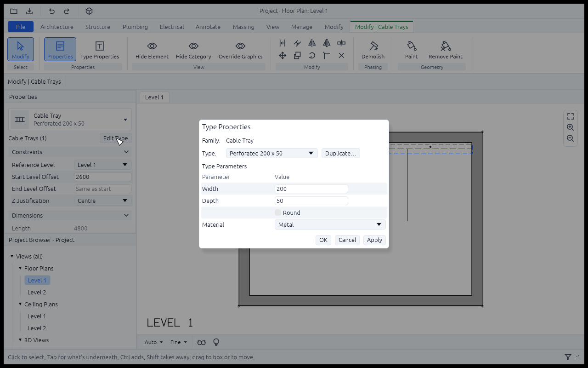Toggle the glasses icon in view bar

201,342
